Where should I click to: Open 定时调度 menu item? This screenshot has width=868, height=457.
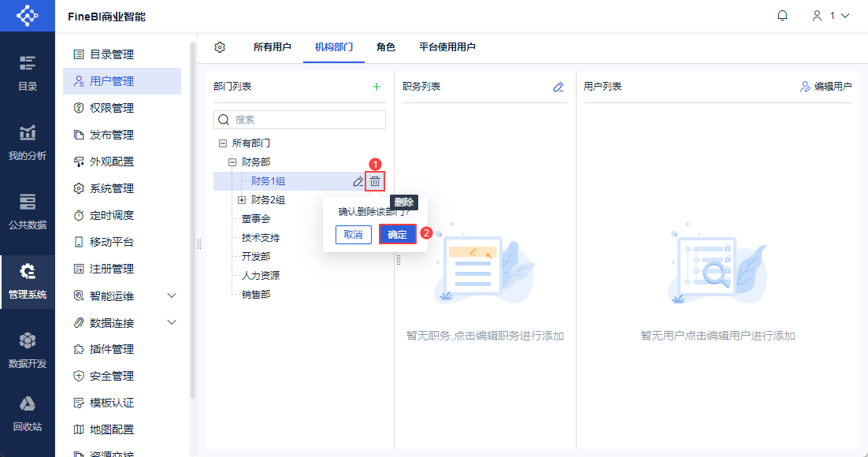122,215
